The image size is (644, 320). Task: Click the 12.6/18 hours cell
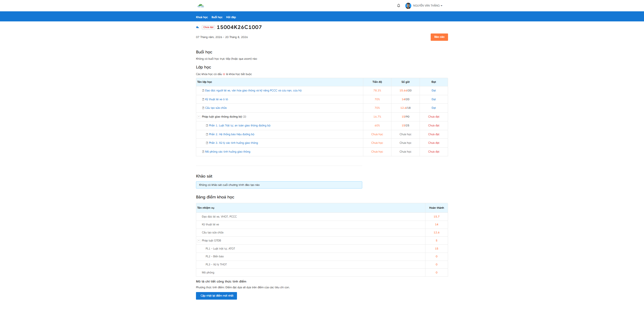pyautogui.click(x=406, y=108)
